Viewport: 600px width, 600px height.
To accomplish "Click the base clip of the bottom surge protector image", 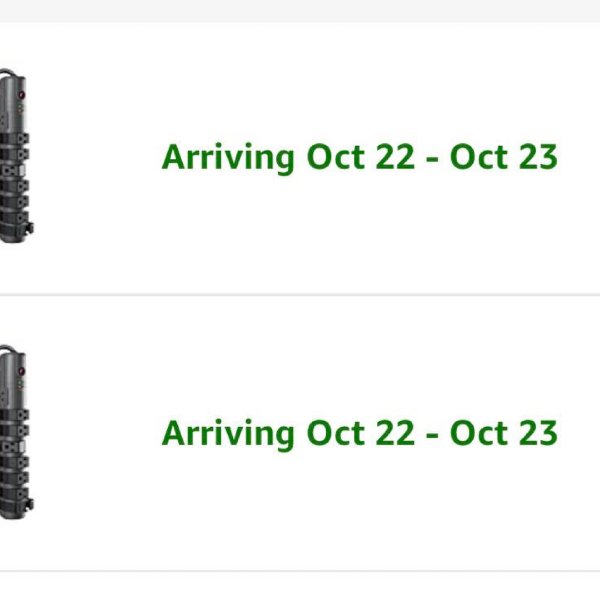I will (x=29, y=505).
